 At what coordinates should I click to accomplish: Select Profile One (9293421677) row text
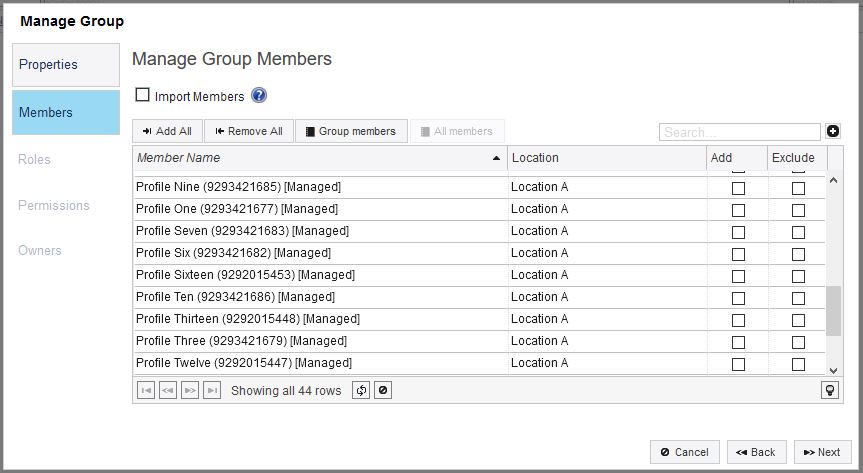[x=237, y=209]
